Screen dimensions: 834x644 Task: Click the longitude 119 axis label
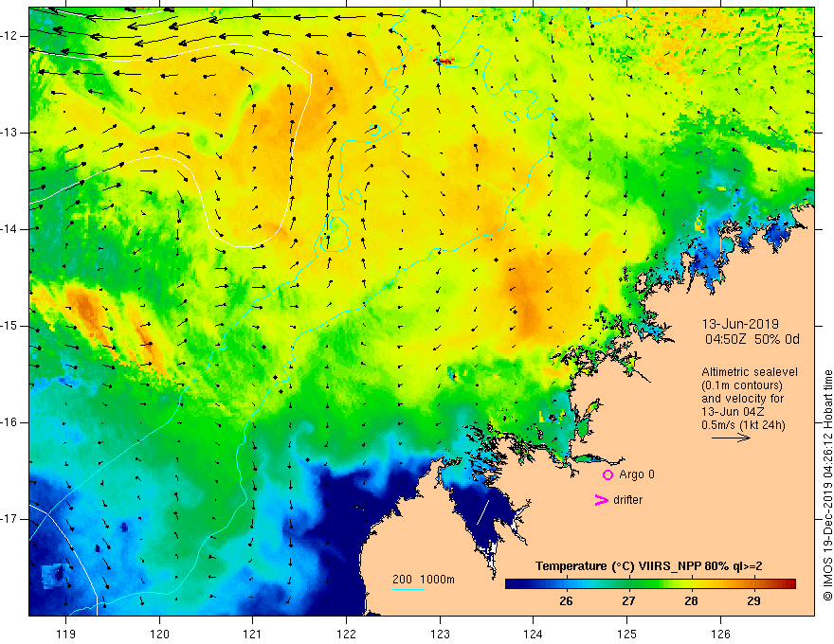pyautogui.click(x=66, y=634)
